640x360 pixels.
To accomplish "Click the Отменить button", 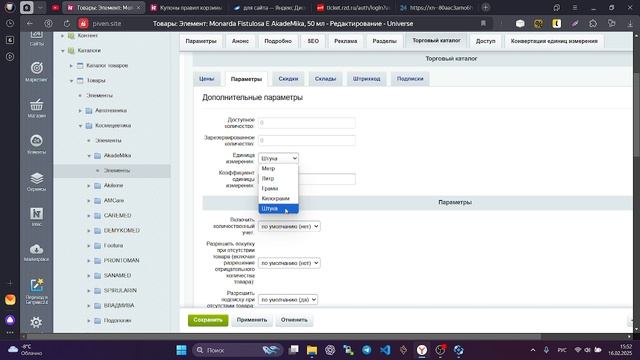I will coord(294,320).
